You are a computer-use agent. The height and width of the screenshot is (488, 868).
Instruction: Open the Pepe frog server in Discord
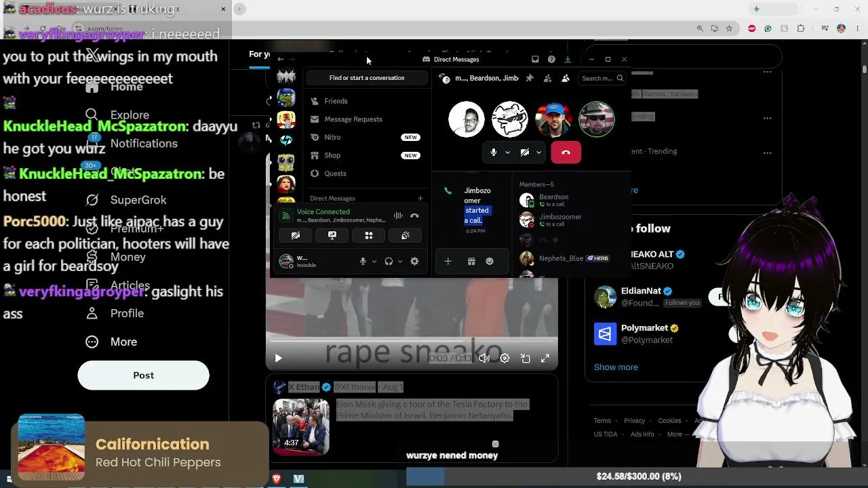point(286,98)
